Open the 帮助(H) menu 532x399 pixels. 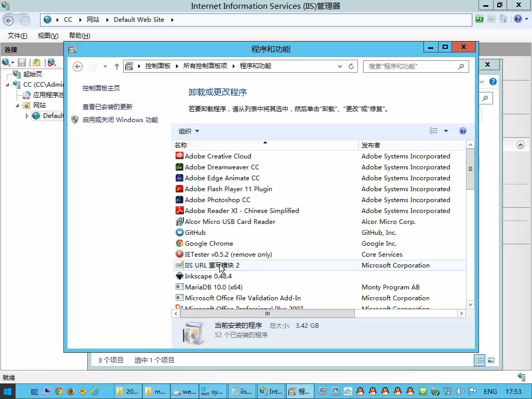click(79, 36)
